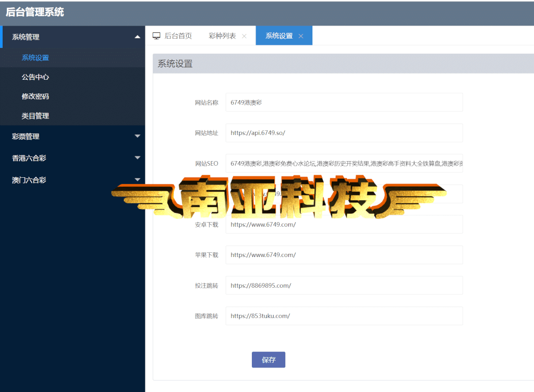Select the 彩票管理 sidebar heading

[26, 137]
